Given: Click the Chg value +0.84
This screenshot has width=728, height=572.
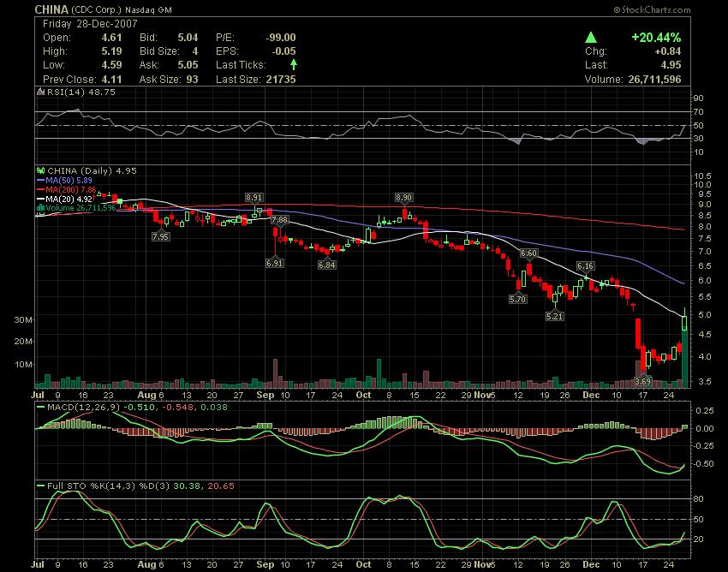Looking at the screenshot, I should (668, 51).
